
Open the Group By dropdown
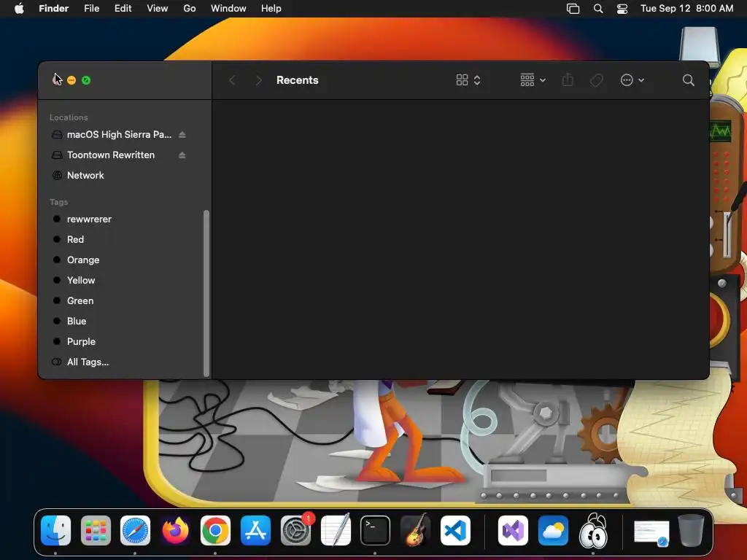[533, 80]
